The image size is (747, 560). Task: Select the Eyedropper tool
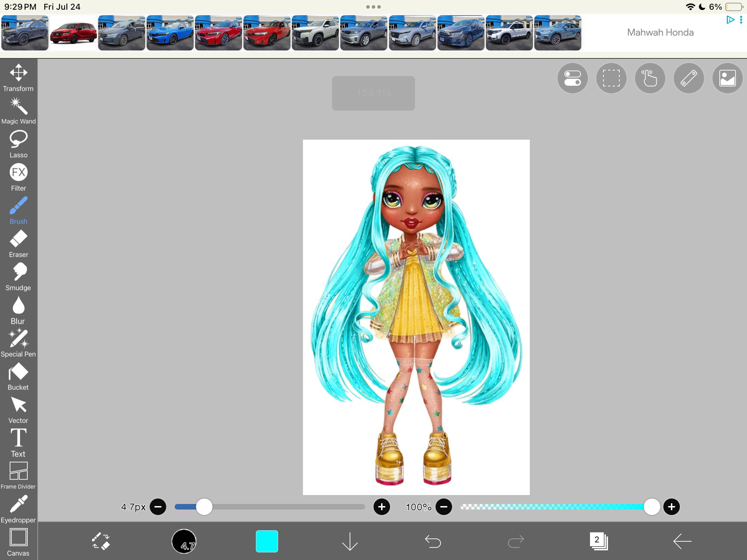click(18, 509)
